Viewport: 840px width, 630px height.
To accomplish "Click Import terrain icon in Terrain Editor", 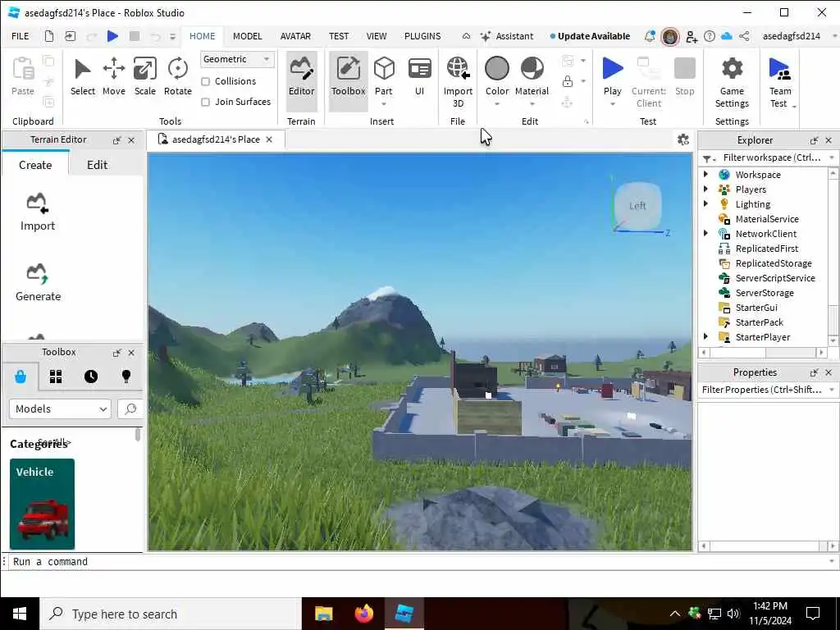I will tap(37, 203).
